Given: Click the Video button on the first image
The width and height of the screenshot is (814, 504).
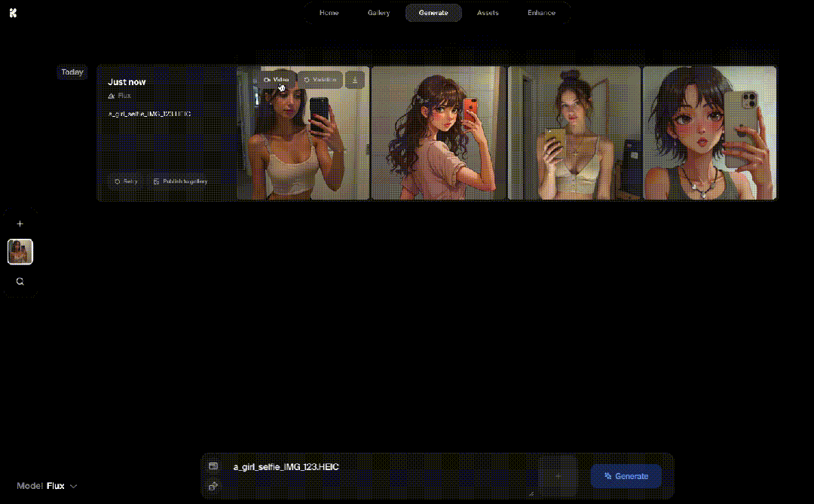Looking at the screenshot, I should pos(276,80).
